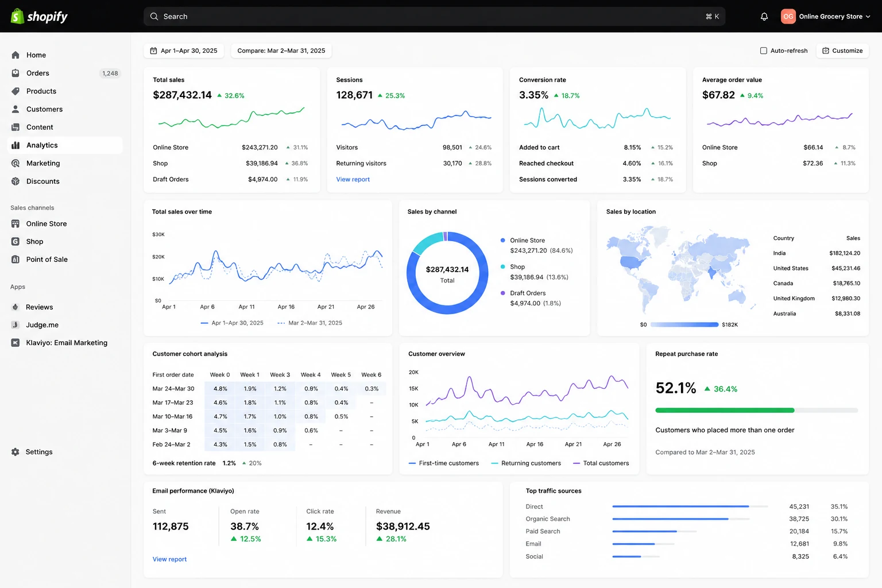The image size is (882, 588).
Task: Click the OG store avatar
Action: point(788,17)
